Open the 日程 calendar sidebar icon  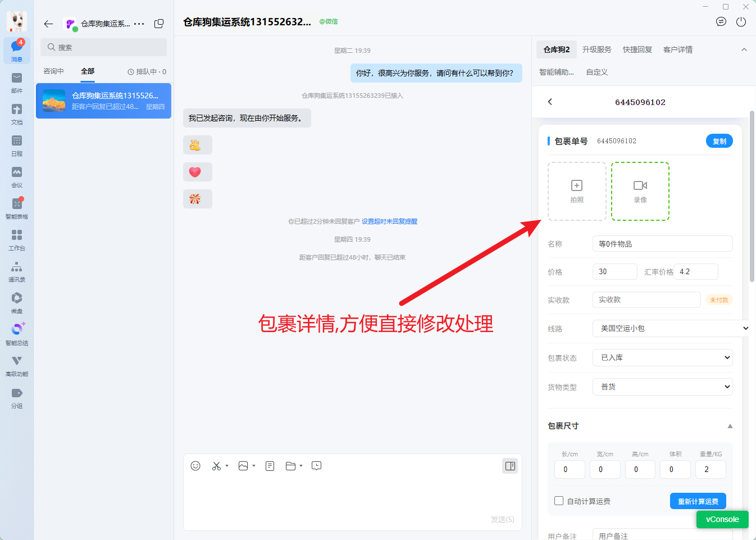pos(17,145)
